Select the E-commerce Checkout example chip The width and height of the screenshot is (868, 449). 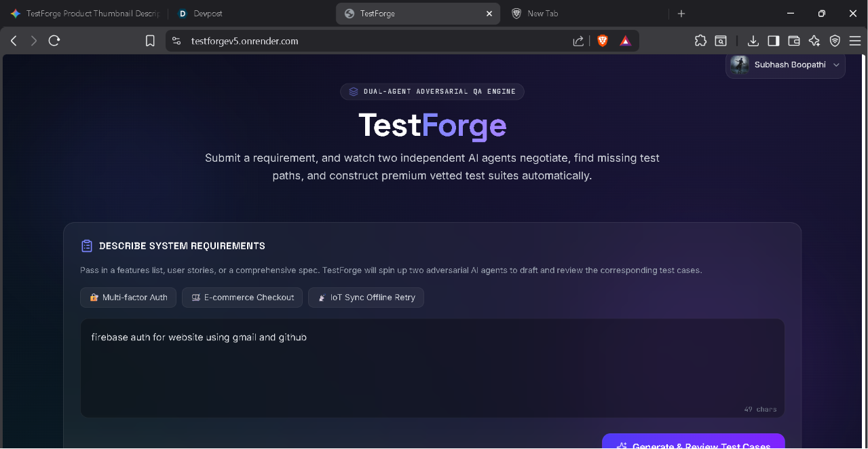click(x=242, y=298)
